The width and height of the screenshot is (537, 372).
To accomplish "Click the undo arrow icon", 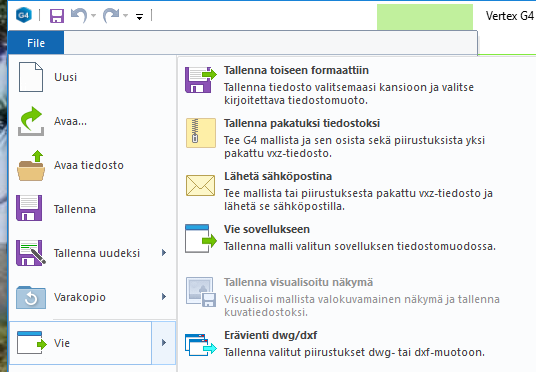I will (x=79, y=15).
